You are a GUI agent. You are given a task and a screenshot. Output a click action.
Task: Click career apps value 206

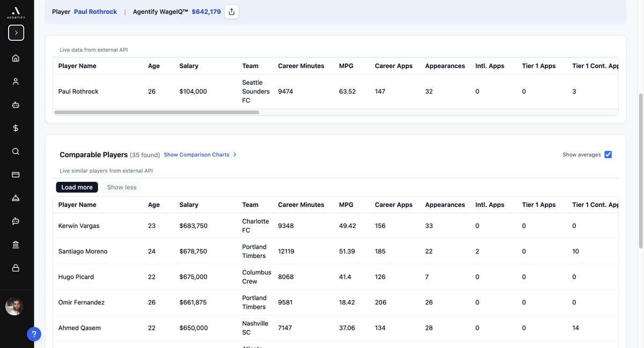(x=380, y=302)
